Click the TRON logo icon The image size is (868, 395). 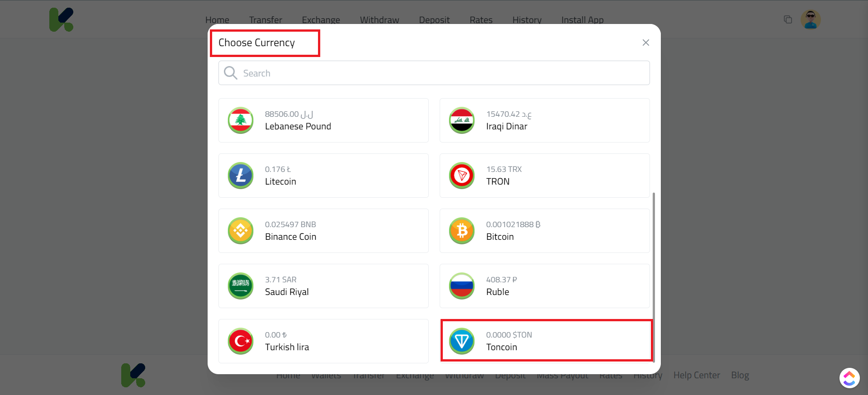462,176
